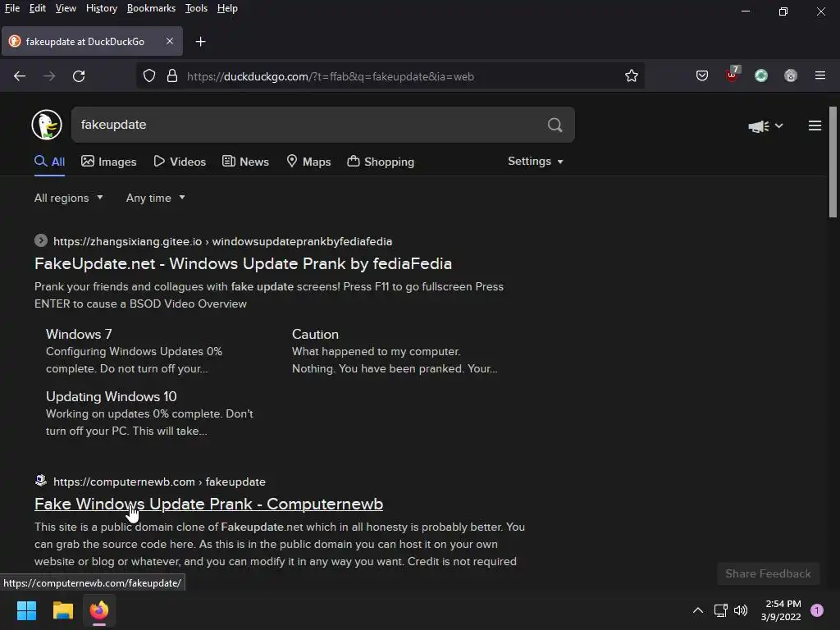Open the Windows 7 sitelink
This screenshot has height=630, width=840.
coord(79,335)
